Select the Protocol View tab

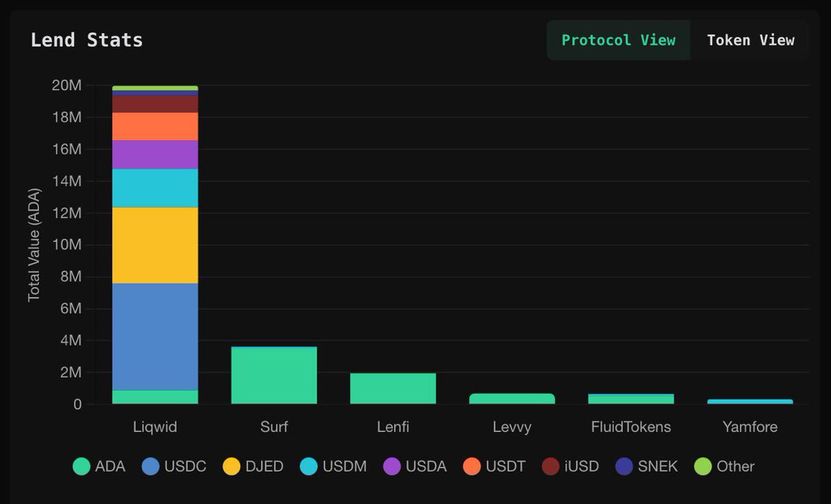(x=618, y=39)
